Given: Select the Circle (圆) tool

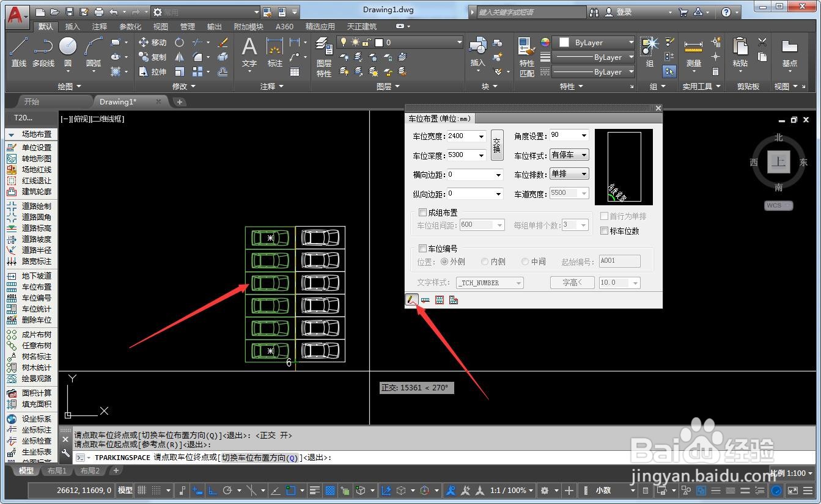Looking at the screenshot, I should pos(68,52).
